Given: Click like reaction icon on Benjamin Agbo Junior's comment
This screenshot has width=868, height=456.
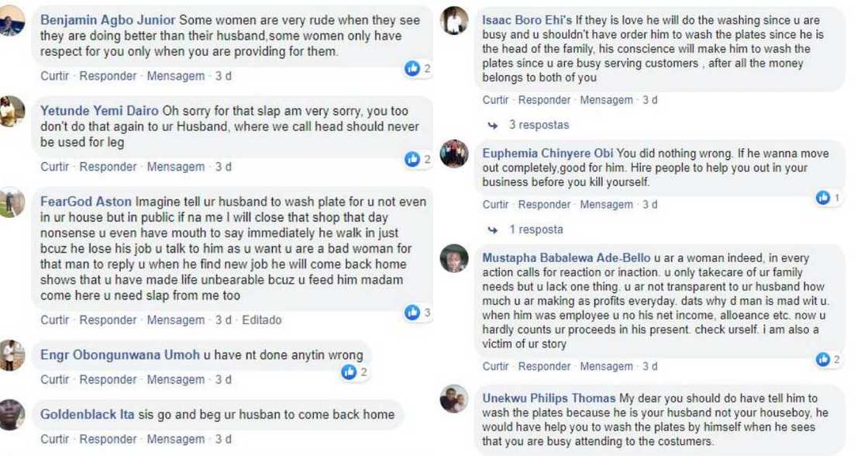Looking at the screenshot, I should click(412, 68).
